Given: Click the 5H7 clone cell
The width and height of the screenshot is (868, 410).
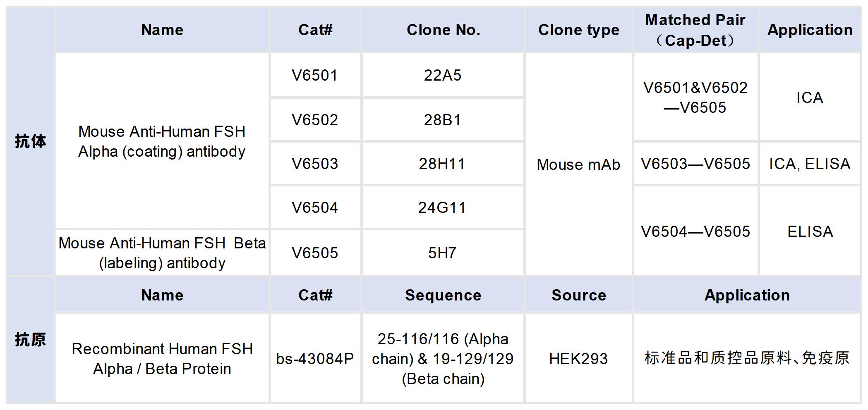Looking at the screenshot, I should [442, 253].
